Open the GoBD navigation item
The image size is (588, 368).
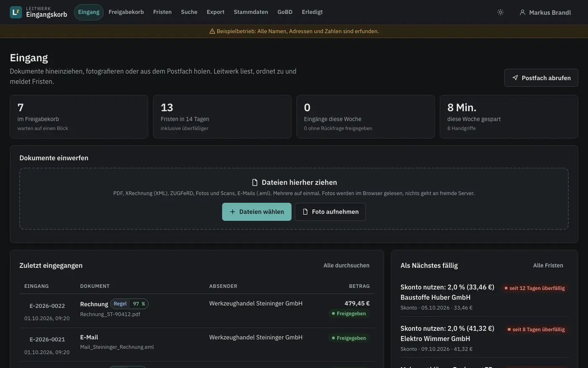click(285, 12)
